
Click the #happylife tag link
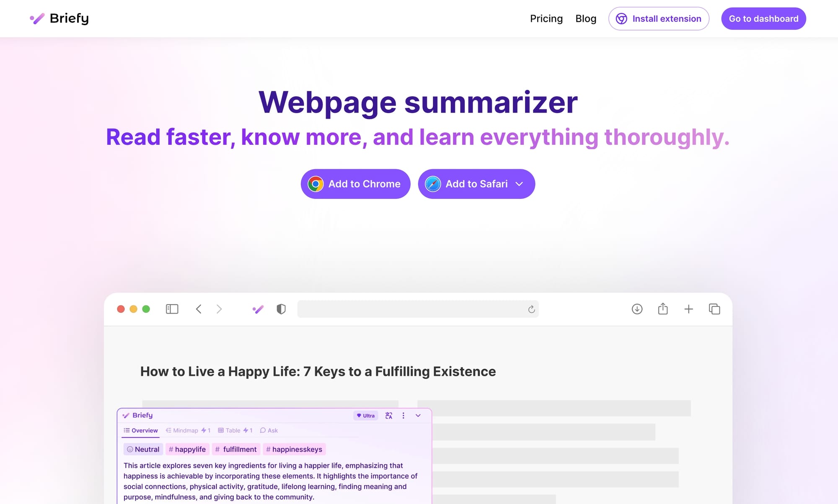click(x=187, y=449)
